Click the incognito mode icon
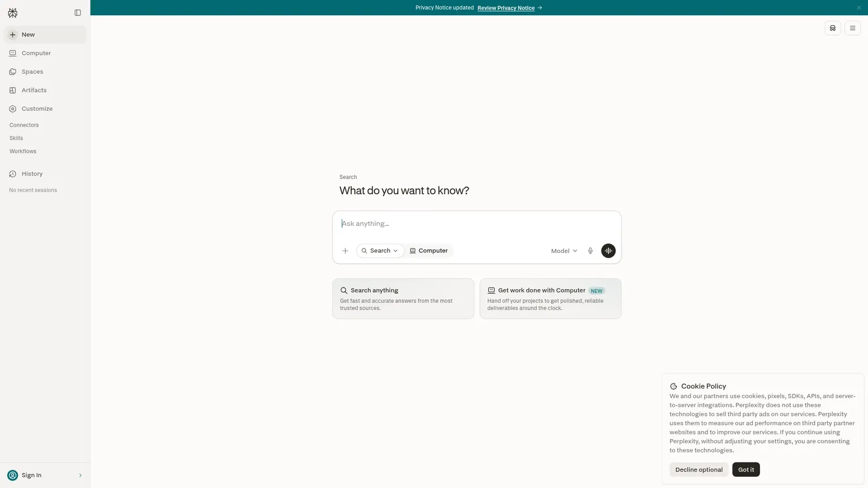Screen dimensions: 868x488 pos(833,28)
